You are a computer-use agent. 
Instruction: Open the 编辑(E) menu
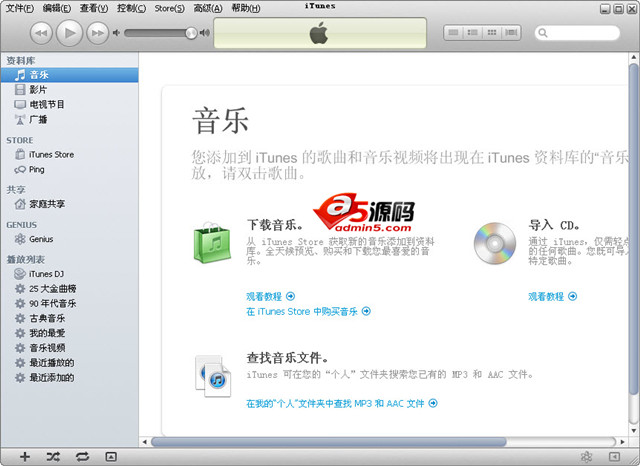click(57, 8)
